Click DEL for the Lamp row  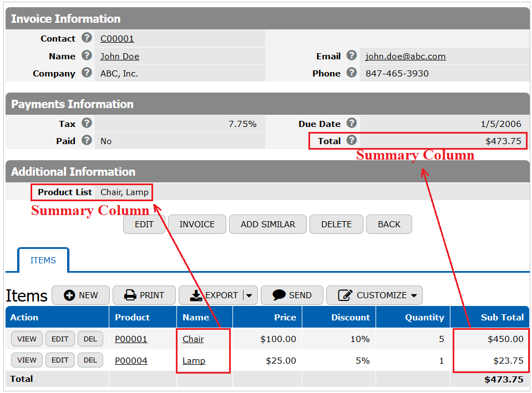point(90,360)
